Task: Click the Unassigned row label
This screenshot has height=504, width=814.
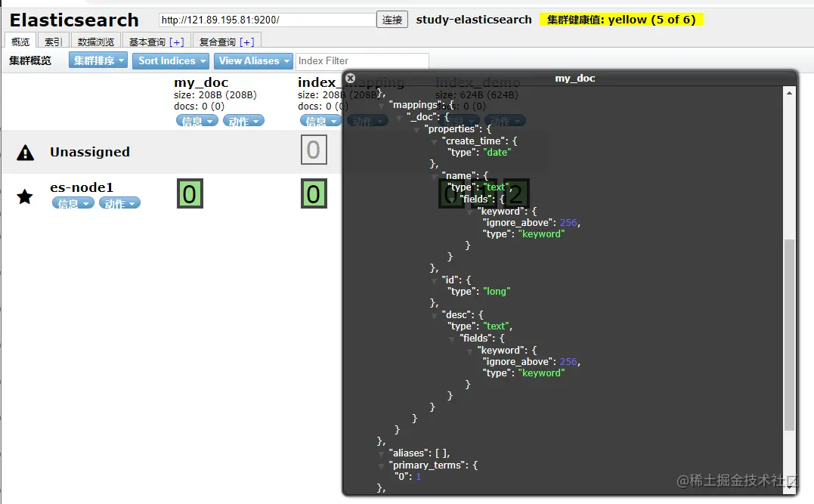Action: (90, 152)
